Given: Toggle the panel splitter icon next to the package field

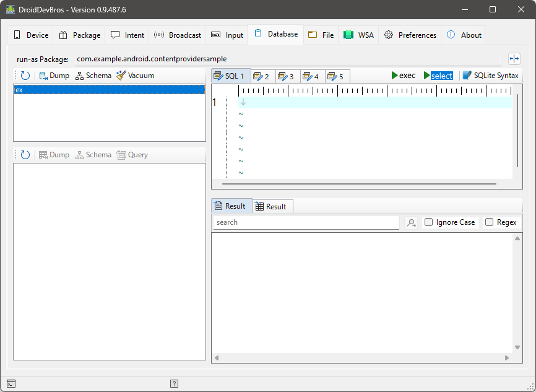Looking at the screenshot, I should (514, 58).
